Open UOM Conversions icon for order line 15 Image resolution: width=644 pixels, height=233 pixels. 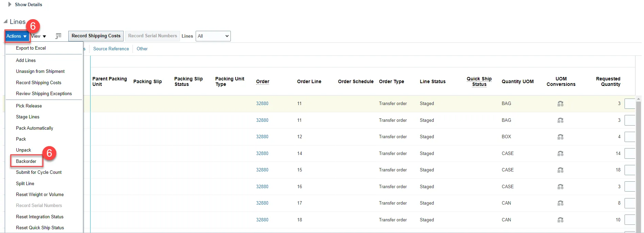(560, 170)
